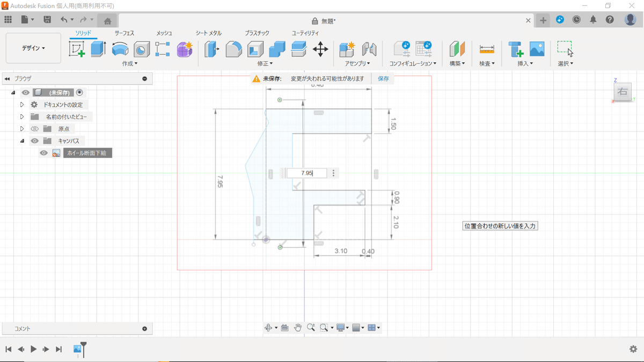Open the アセンブリ dropdown menu
The image size is (644, 362).
[x=358, y=63]
